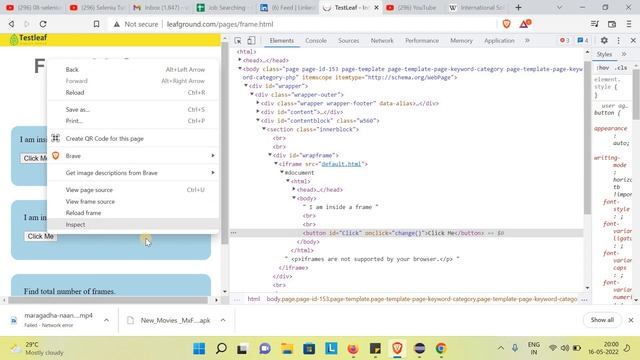640x360 pixels.
Task: Select the Styles pane tab
Action: (604, 54)
